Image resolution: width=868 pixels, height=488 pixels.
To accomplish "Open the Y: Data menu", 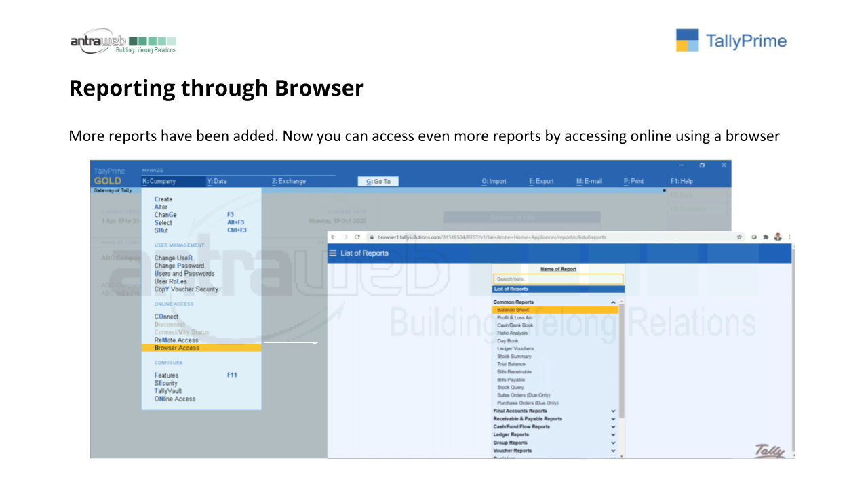I will pos(217,181).
